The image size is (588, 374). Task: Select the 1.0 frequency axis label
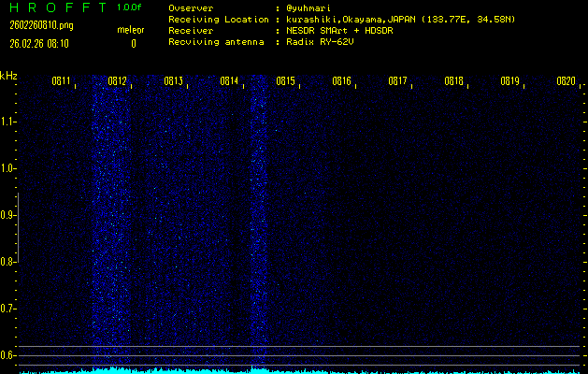(8, 168)
